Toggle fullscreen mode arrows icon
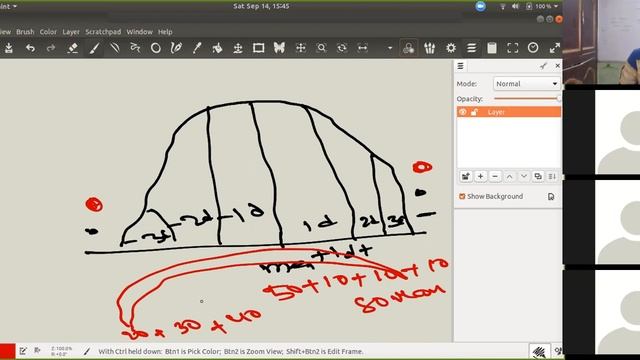 [554, 48]
